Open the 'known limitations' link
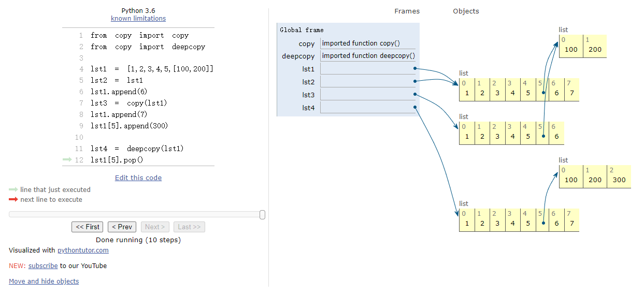644x296 pixels. coord(138,19)
